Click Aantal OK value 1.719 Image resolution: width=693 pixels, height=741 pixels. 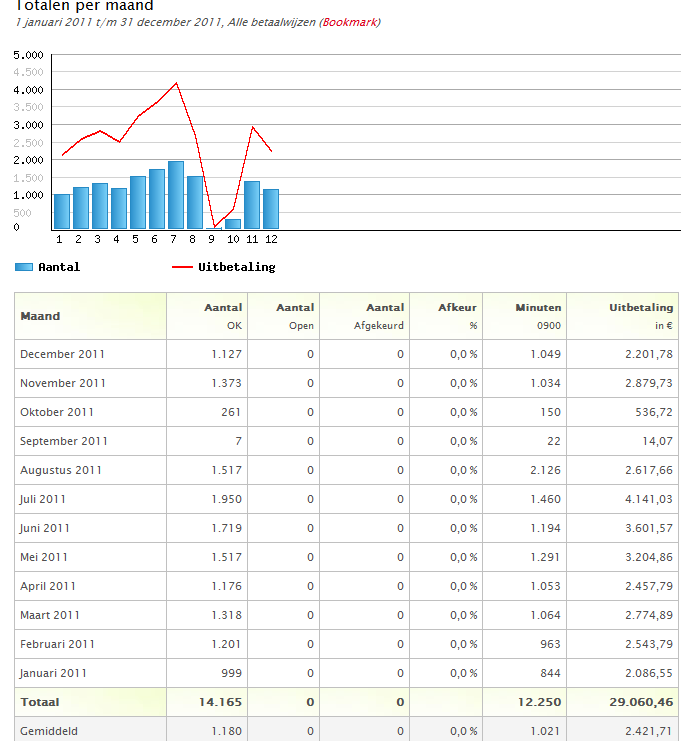click(x=226, y=528)
